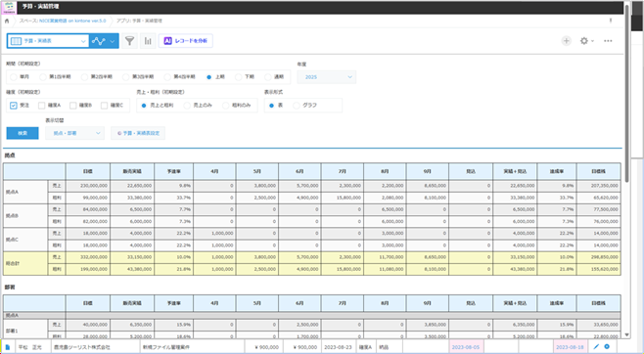Open the 年度 2025 dropdown
This screenshot has width=644, height=354.
327,76
